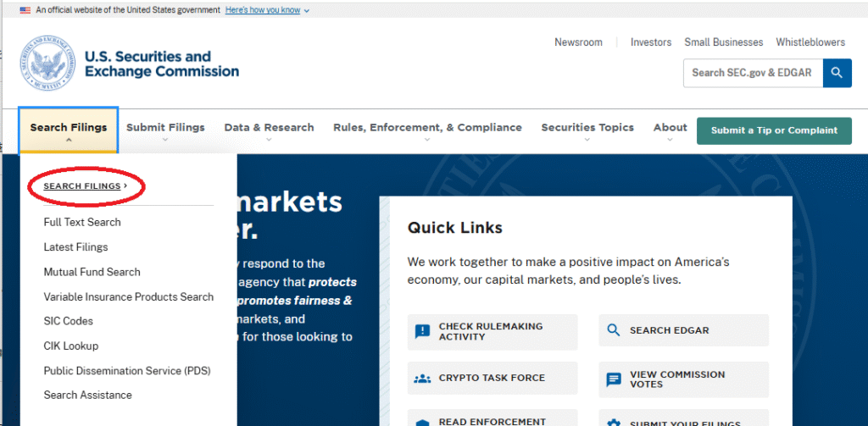Image resolution: width=868 pixels, height=426 pixels.
Task: Click the Search EDGAR magnifier icon
Action: tap(614, 330)
